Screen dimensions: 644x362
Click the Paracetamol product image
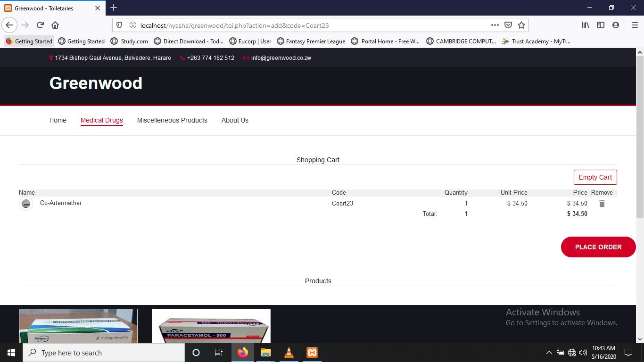click(x=211, y=326)
